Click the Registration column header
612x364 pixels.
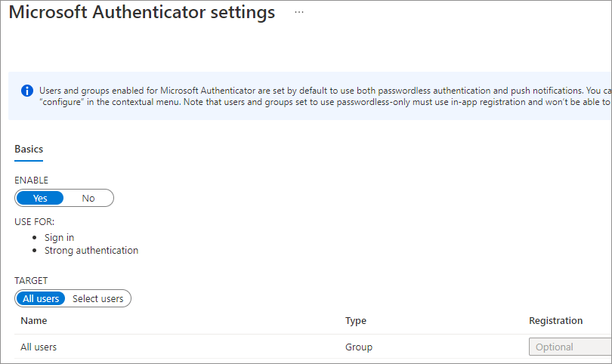[555, 321]
